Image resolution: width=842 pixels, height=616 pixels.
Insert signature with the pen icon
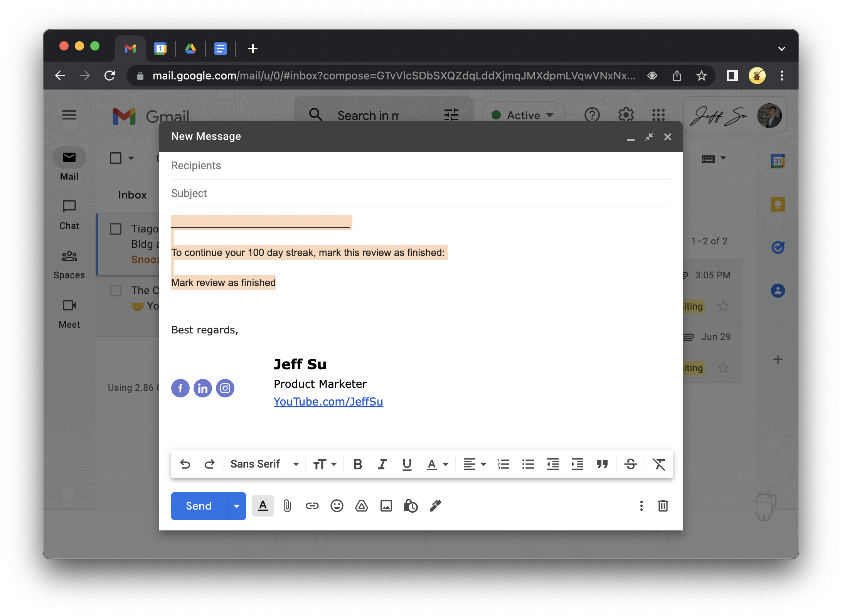(436, 506)
